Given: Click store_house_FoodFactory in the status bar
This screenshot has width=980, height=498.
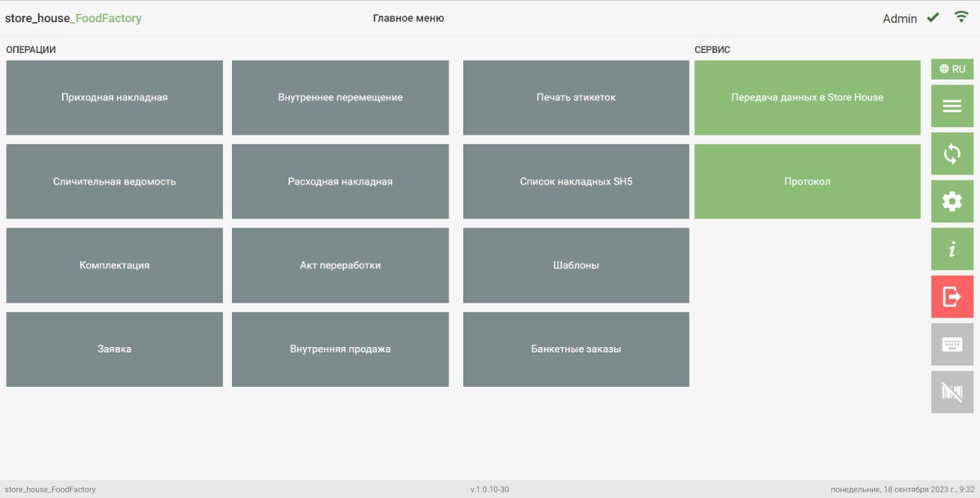Looking at the screenshot, I should tap(50, 490).
